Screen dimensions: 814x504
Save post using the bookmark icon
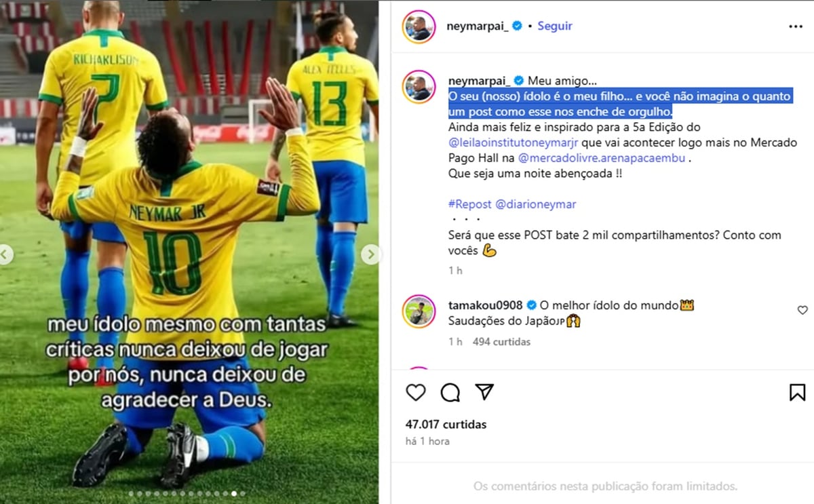click(798, 392)
